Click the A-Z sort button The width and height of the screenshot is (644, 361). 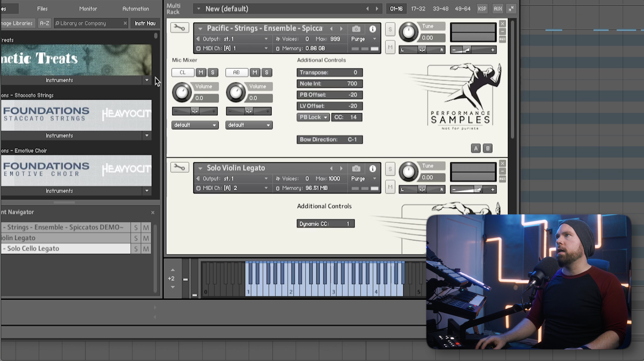pos(44,23)
